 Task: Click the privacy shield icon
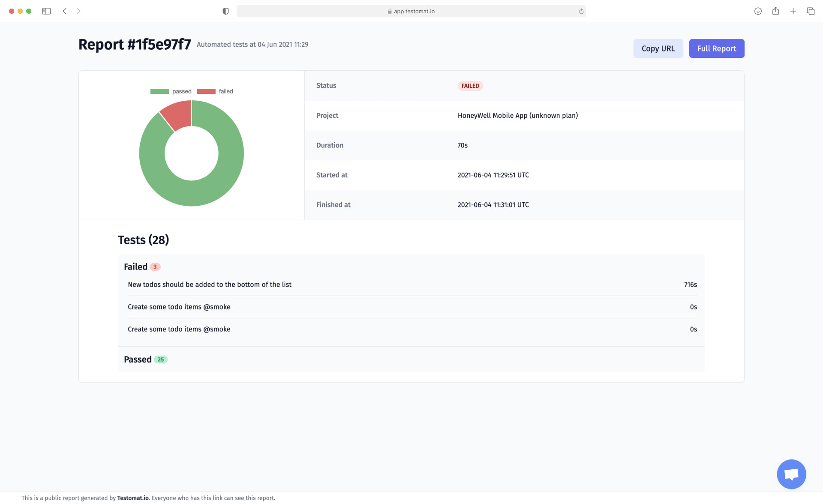point(225,11)
